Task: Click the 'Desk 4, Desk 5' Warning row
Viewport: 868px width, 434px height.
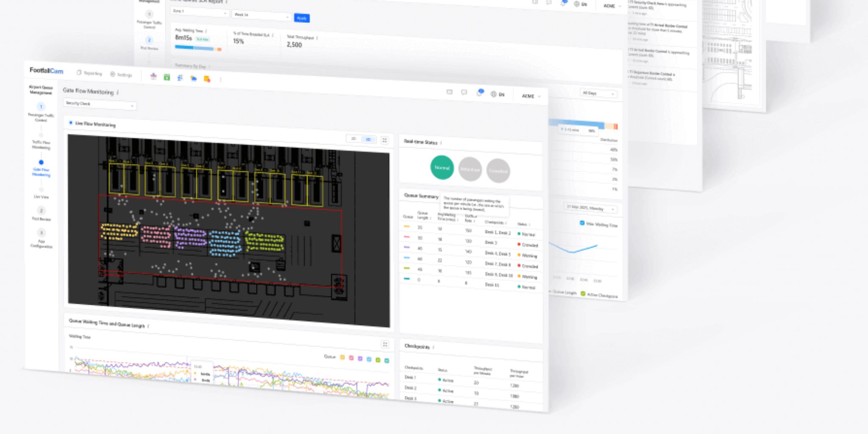Action: pyautogui.click(x=471, y=252)
